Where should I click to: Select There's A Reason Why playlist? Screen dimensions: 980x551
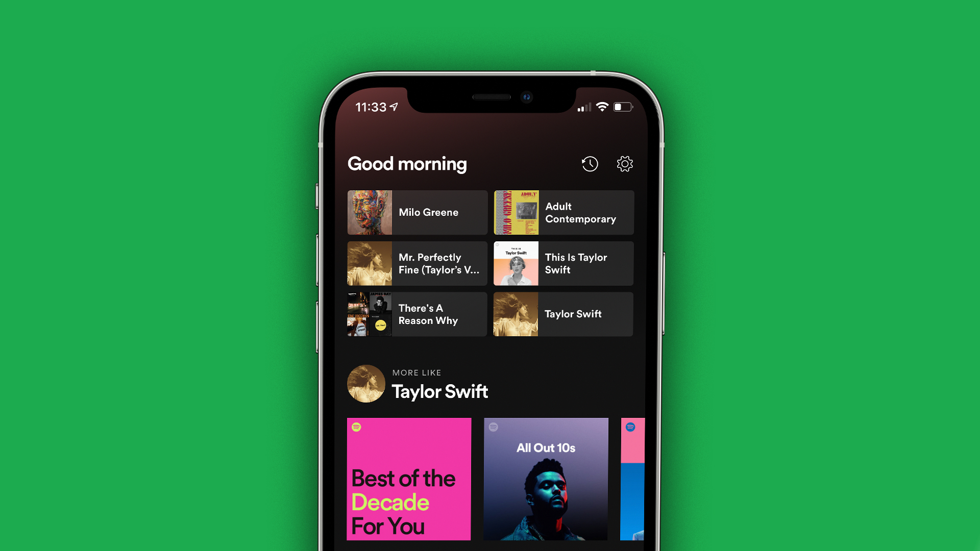(416, 314)
